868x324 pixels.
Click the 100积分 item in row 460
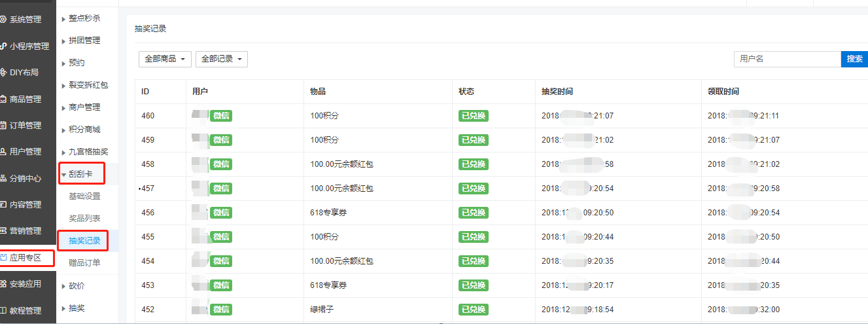point(324,116)
